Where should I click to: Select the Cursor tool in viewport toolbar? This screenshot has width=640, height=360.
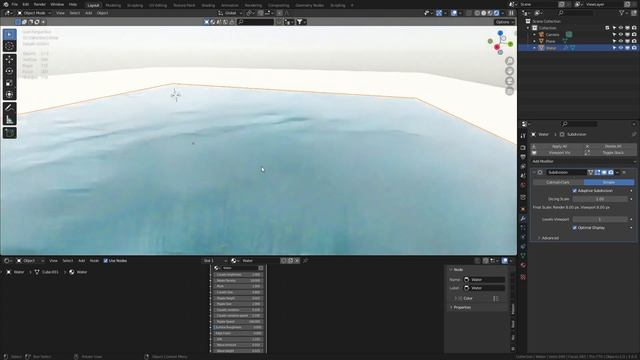[9, 46]
